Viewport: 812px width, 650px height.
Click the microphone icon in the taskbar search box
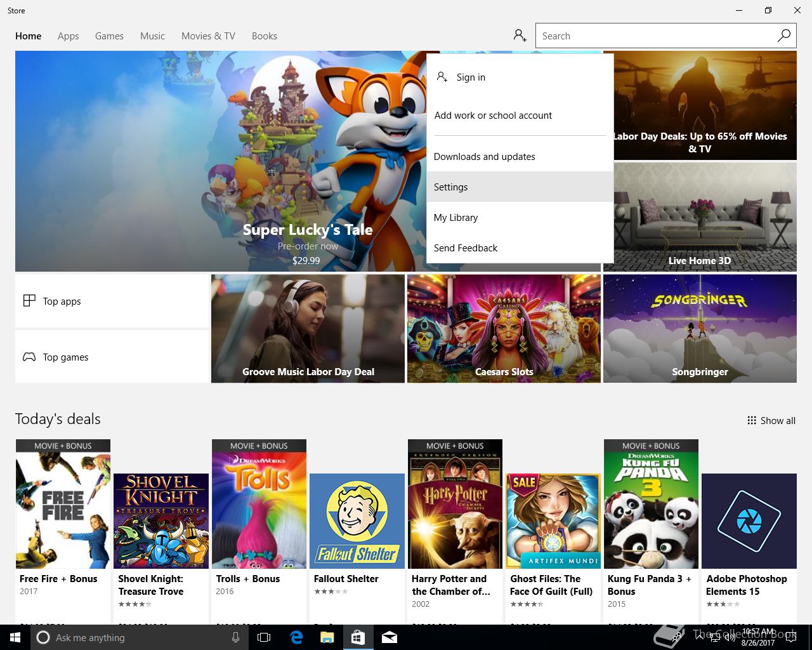point(235,637)
